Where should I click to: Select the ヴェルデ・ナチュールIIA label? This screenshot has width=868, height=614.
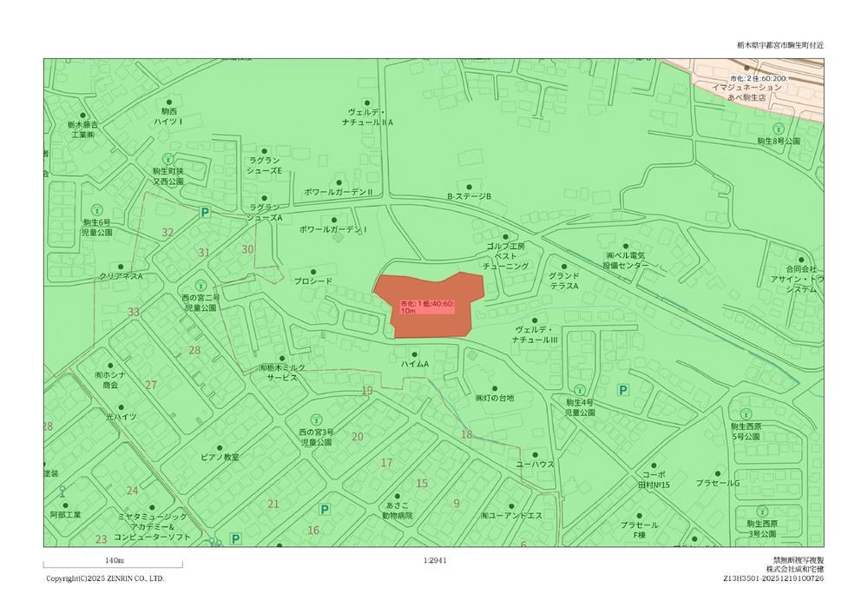click(x=367, y=117)
